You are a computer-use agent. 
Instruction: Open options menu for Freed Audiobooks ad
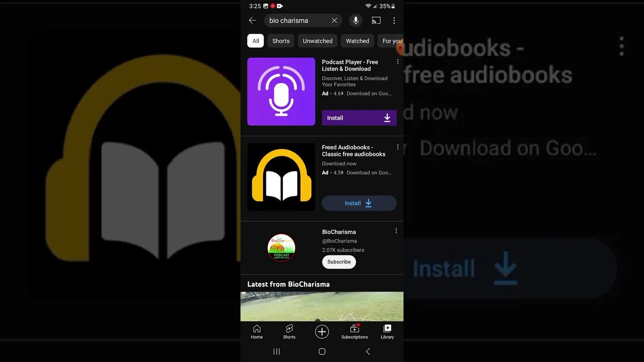[397, 147]
